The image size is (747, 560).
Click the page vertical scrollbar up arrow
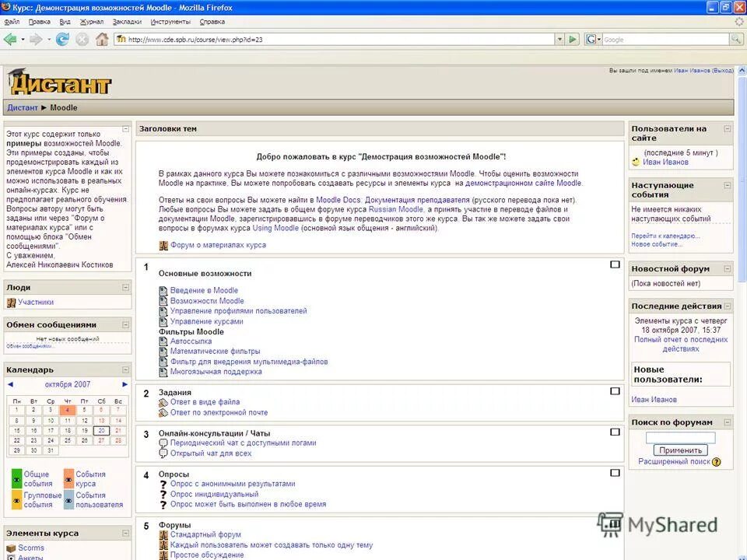click(742, 70)
